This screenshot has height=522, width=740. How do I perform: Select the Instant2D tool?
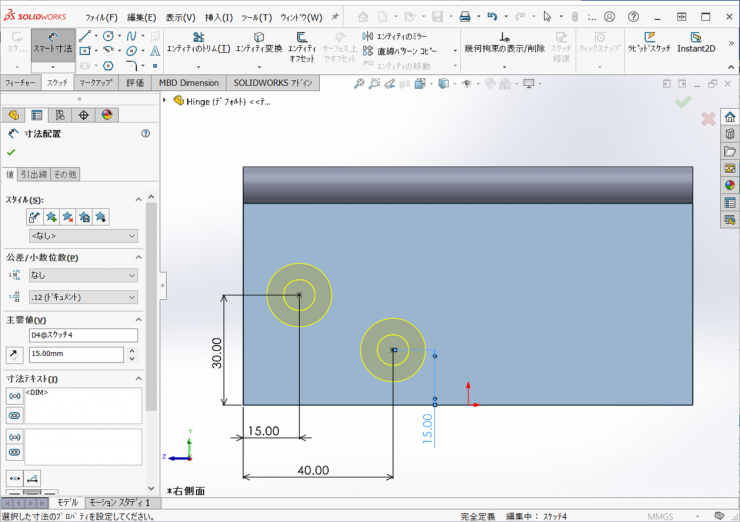tap(696, 42)
